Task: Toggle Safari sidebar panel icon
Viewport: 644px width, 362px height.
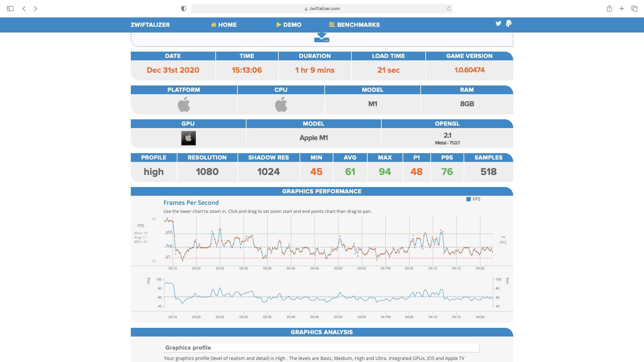Action: pyautogui.click(x=10, y=9)
